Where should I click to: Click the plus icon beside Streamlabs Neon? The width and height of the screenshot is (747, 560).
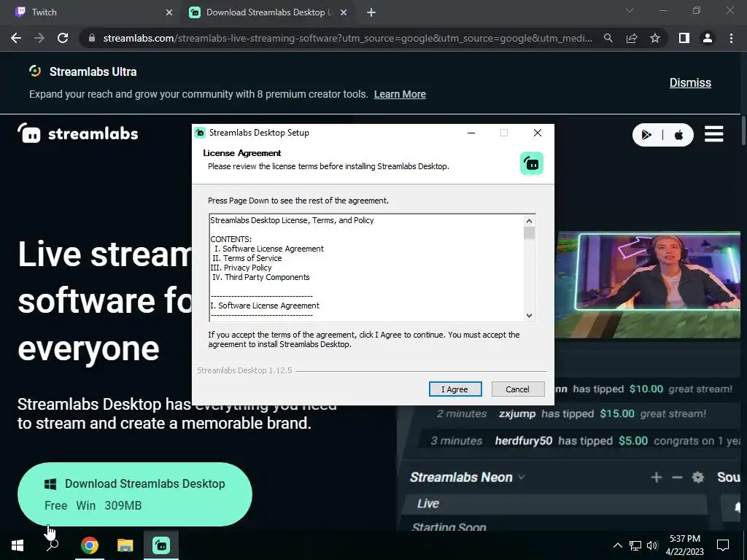pyautogui.click(x=657, y=477)
